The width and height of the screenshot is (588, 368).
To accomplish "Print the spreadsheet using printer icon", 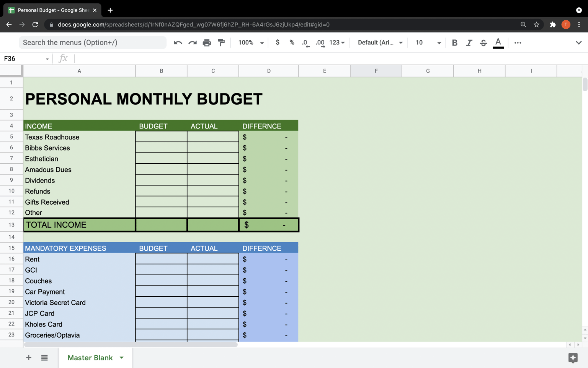I will [x=207, y=43].
